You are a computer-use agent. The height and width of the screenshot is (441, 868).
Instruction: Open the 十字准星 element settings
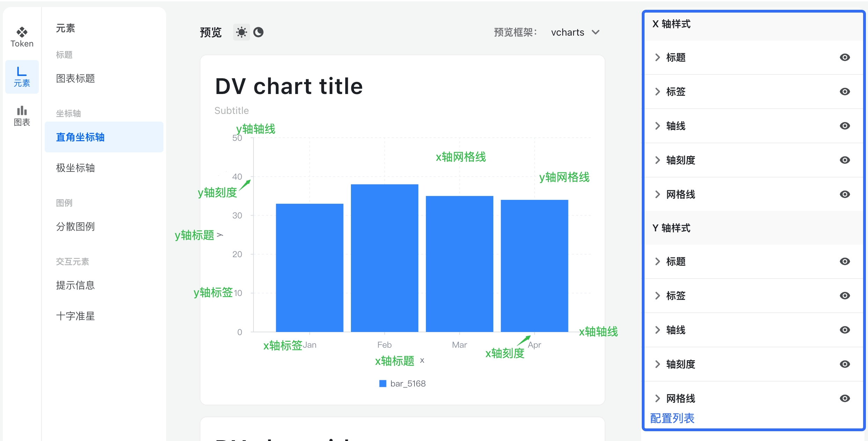[x=75, y=316]
